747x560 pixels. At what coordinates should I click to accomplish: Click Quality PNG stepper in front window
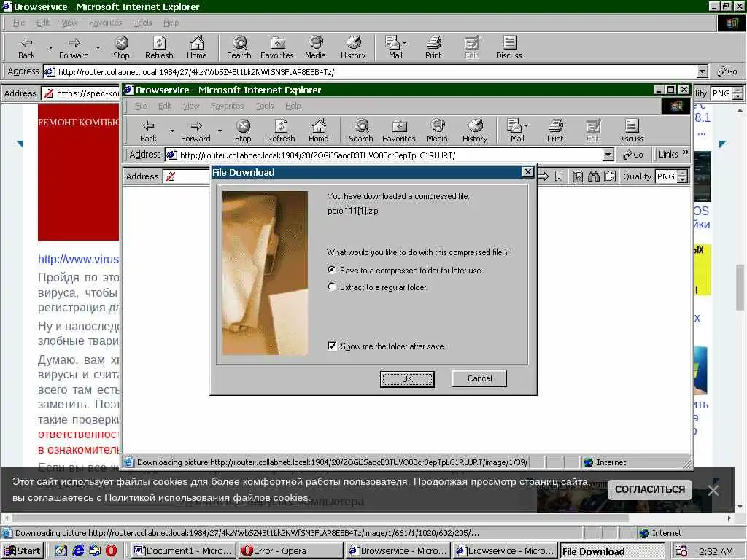(x=683, y=176)
